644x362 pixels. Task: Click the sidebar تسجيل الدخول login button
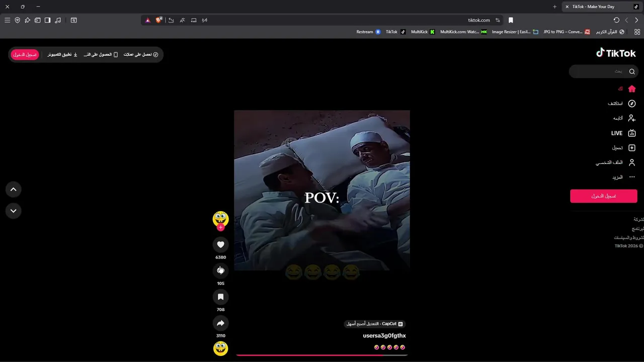(x=603, y=196)
